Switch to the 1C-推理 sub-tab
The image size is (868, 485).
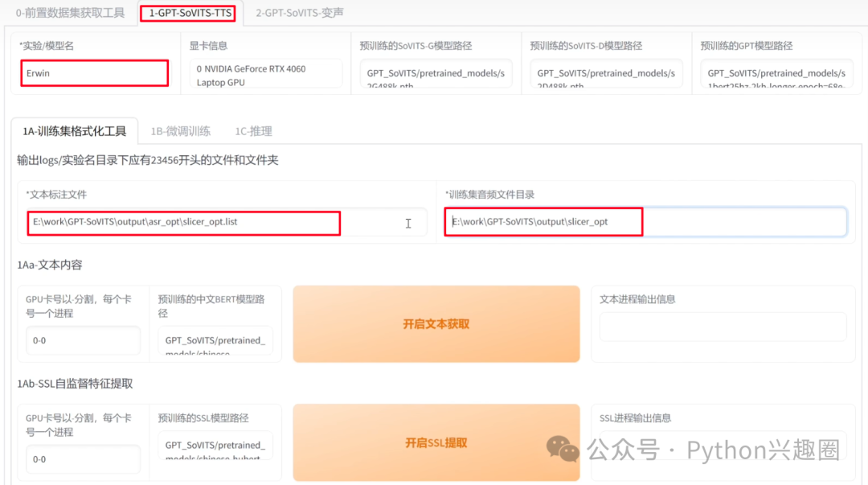pyautogui.click(x=255, y=129)
